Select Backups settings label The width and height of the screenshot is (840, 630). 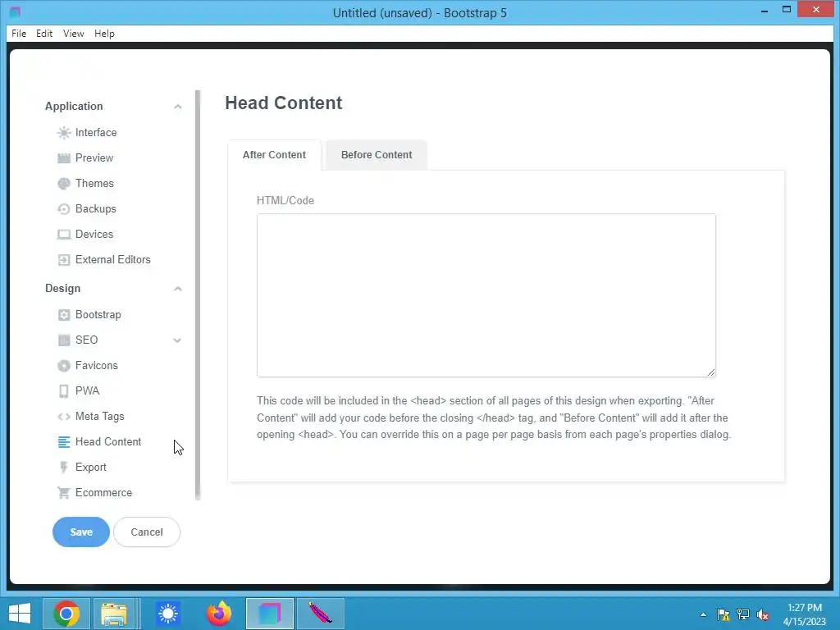[x=95, y=209]
